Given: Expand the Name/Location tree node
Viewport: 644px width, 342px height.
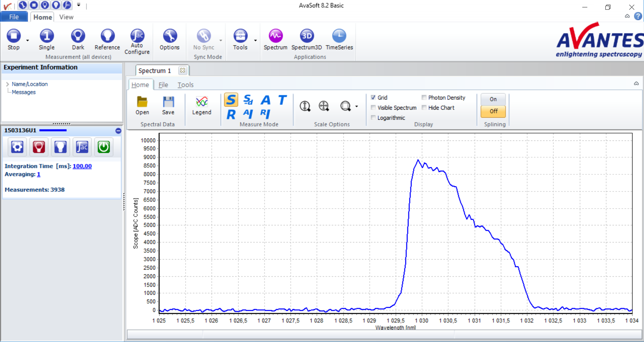Looking at the screenshot, I should point(7,84).
